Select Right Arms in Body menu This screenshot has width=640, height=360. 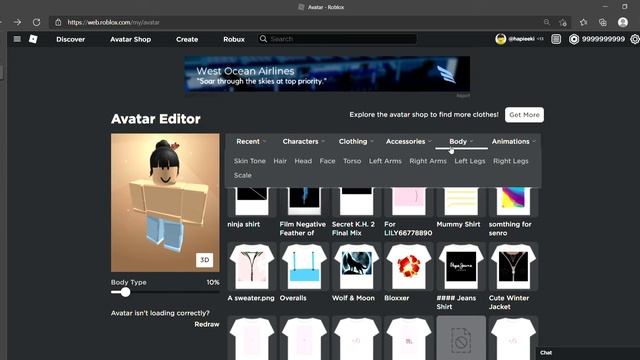coord(428,161)
